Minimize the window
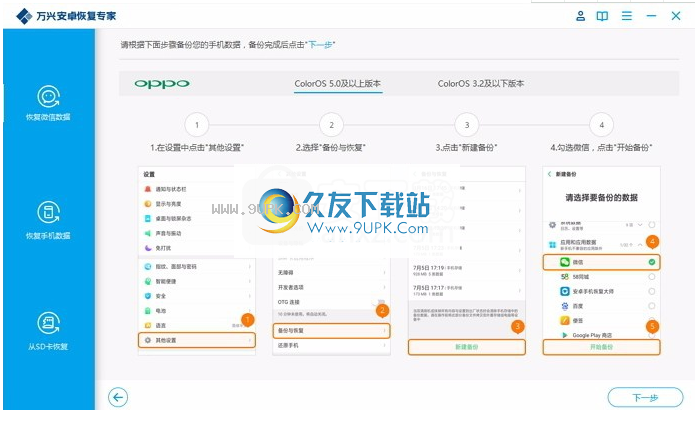This screenshot has width=695, height=423. coord(651,16)
